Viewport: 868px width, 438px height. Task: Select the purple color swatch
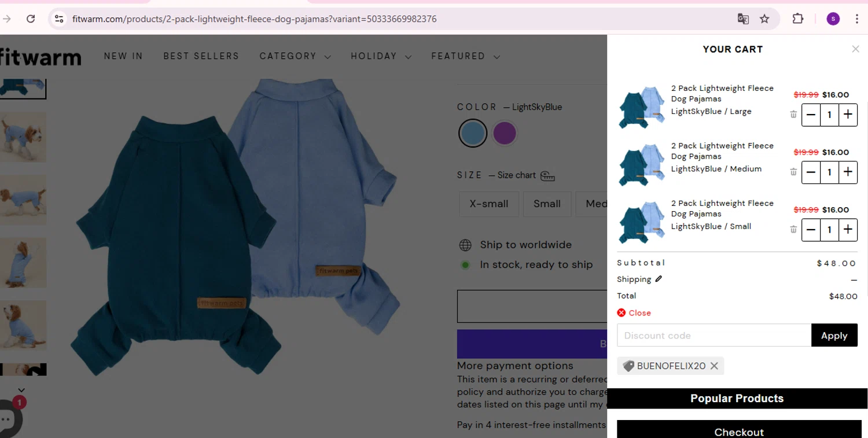504,133
